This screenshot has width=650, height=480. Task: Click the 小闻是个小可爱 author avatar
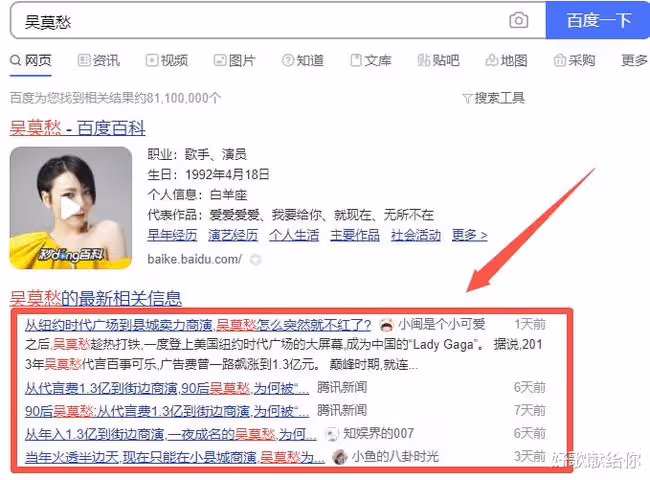pos(386,325)
